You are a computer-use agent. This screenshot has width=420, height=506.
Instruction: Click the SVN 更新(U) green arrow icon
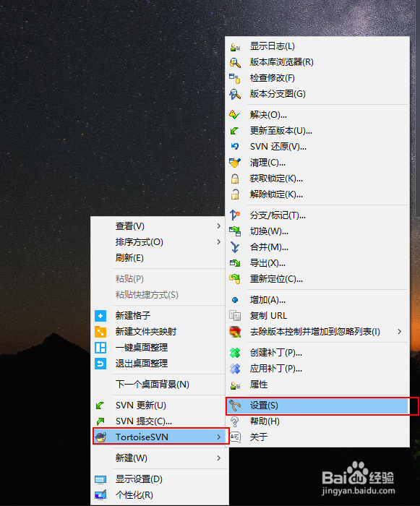100,406
